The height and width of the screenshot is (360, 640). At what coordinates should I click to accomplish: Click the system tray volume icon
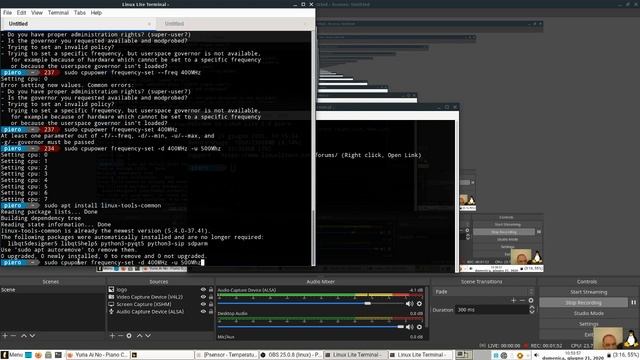tap(536, 356)
